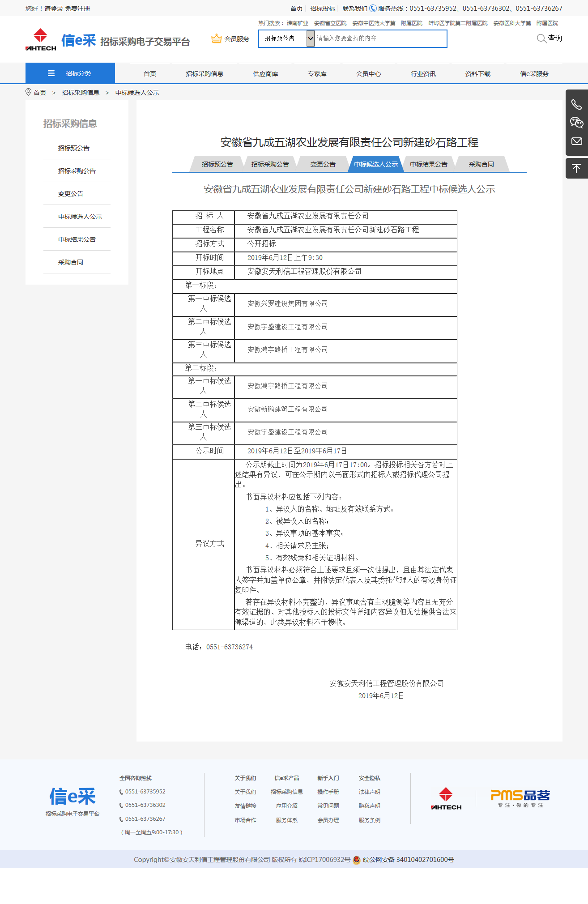Open 友情链接 link in footer
588x904 pixels.
245,806
